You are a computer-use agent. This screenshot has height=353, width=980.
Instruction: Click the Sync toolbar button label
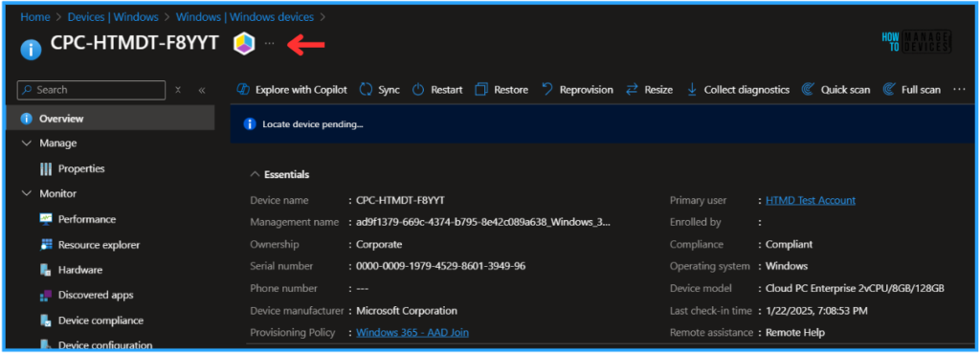[x=389, y=90]
